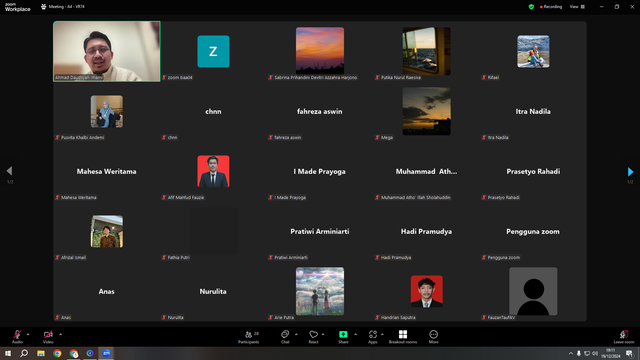Image resolution: width=640 pixels, height=360 pixels.
Task: Click the Nurulita name tile
Action: (x=213, y=291)
